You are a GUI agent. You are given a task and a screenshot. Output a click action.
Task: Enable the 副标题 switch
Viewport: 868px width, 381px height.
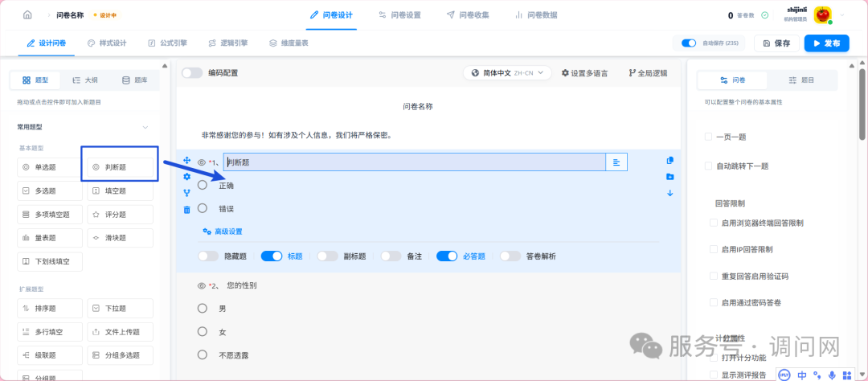(328, 256)
